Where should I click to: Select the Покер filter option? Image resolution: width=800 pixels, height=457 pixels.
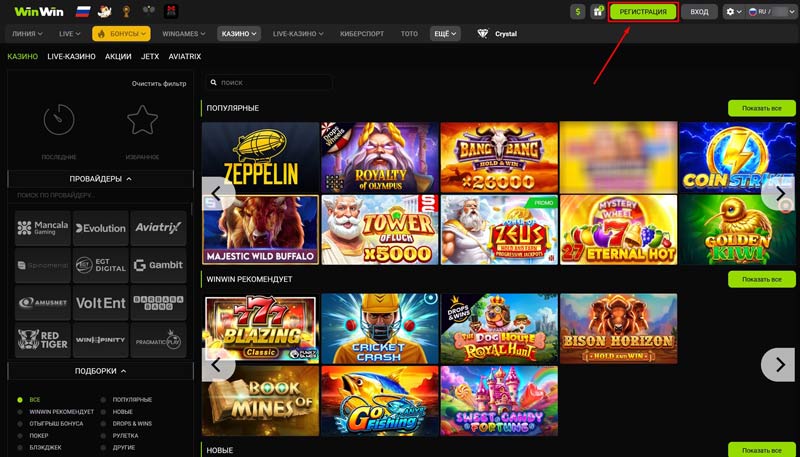coord(41,435)
